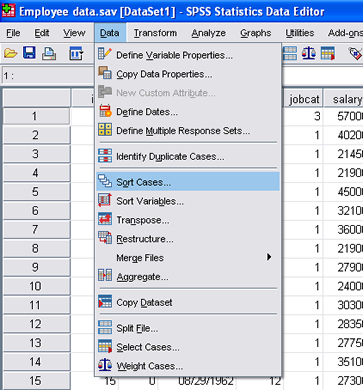This screenshot has height=390, width=363.
Task: Open the Utilities menu
Action: tap(300, 33)
